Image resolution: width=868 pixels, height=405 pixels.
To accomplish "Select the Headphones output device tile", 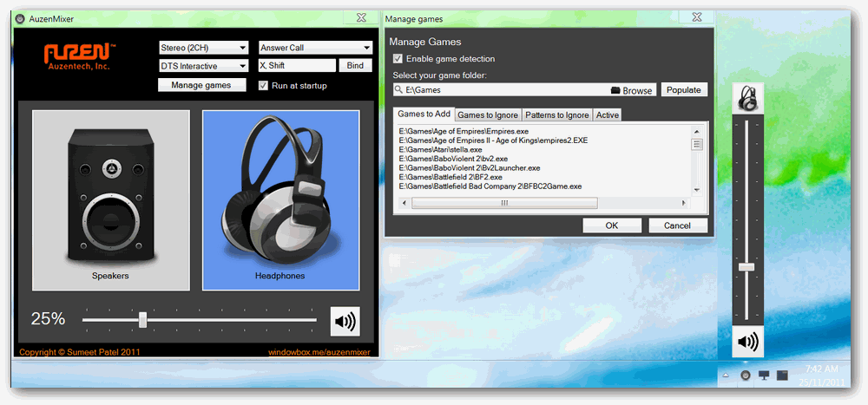I will (280, 199).
